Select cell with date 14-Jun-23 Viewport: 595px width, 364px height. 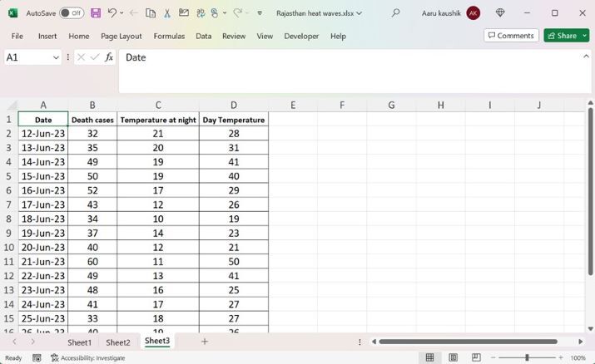(43, 162)
